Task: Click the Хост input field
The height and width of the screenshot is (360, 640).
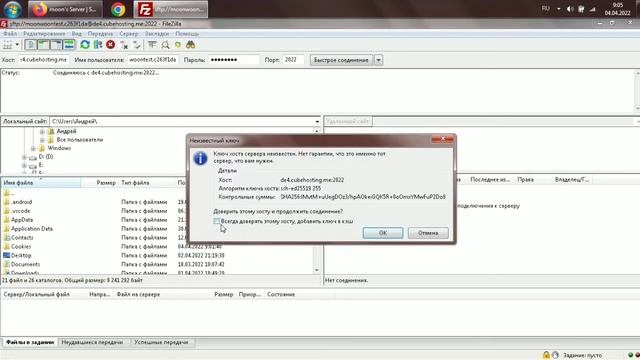Action: (43, 60)
